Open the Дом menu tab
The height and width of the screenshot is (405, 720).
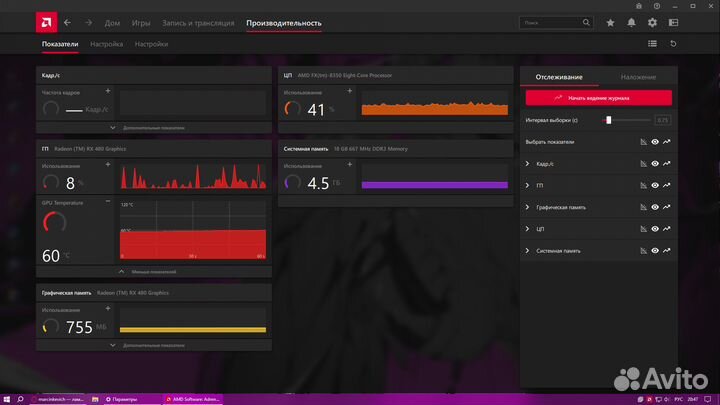point(112,23)
